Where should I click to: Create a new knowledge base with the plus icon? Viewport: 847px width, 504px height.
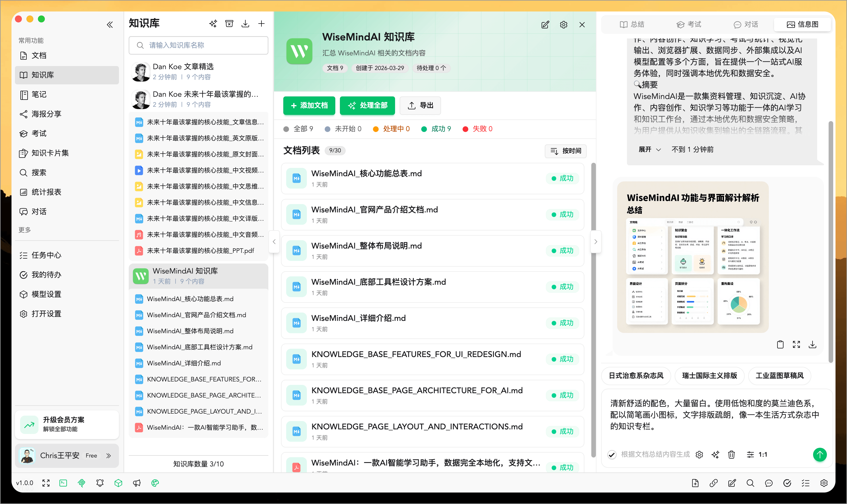(x=262, y=24)
